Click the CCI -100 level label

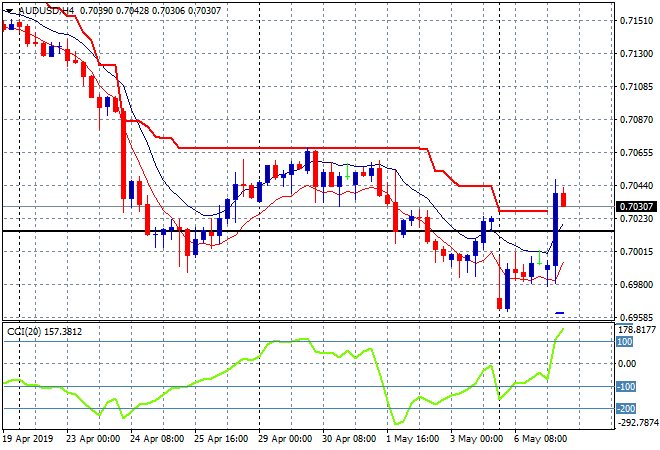point(626,386)
